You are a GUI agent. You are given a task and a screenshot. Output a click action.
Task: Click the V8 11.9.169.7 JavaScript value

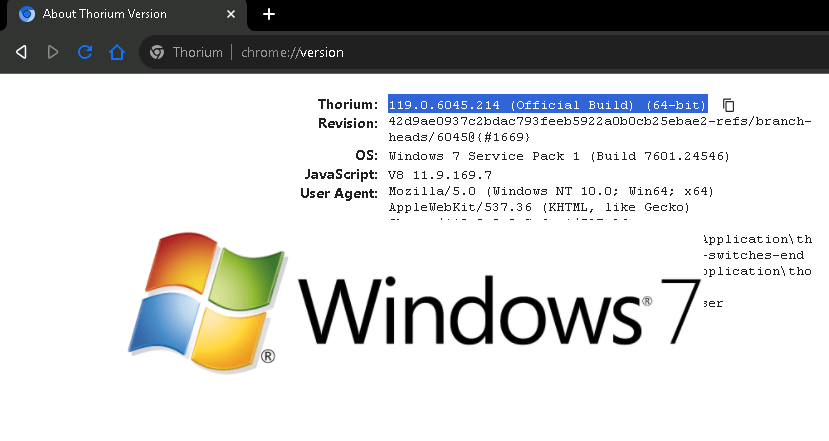pos(440,175)
